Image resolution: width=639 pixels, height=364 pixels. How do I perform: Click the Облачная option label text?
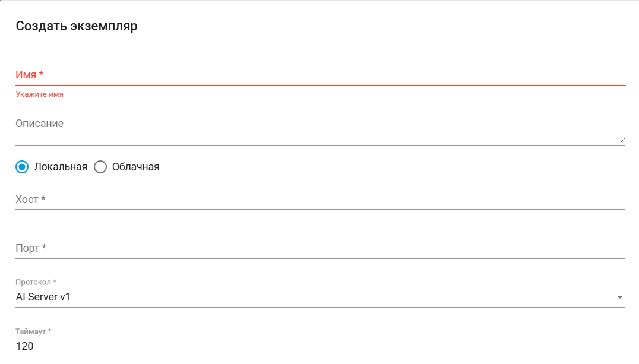coord(135,167)
